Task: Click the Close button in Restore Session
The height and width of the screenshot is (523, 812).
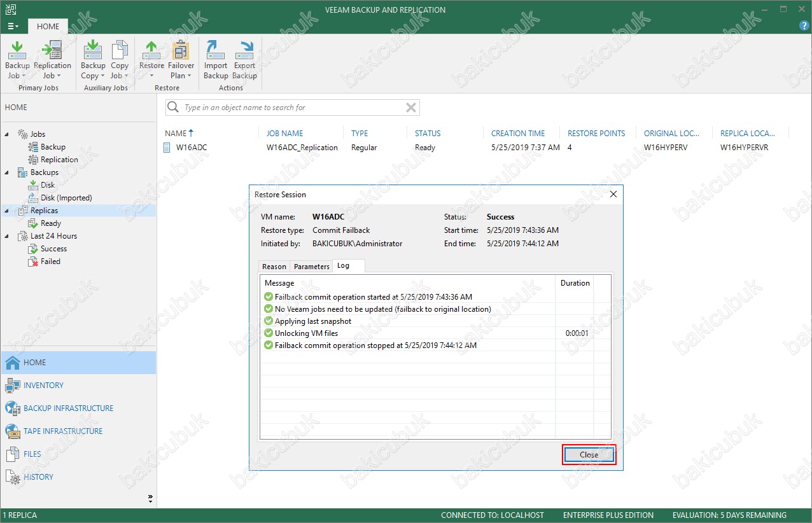Action: tap(589, 455)
